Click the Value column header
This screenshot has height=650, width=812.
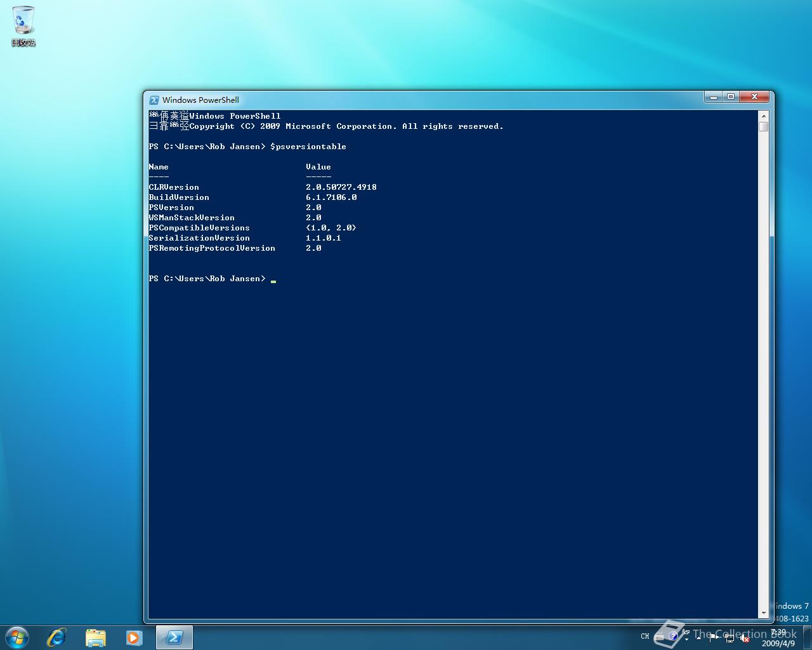318,167
